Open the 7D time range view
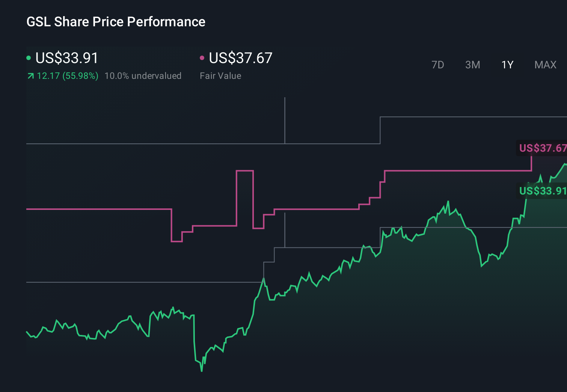Viewport: 567px width, 392px height. point(438,65)
